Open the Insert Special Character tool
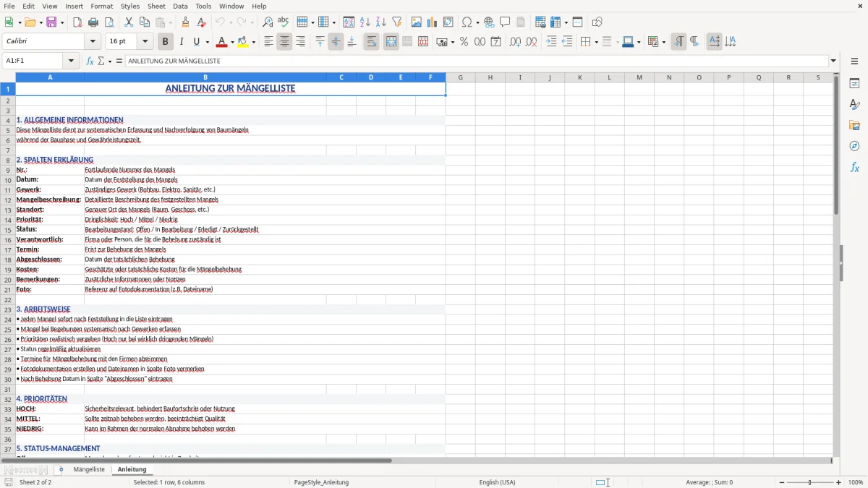This screenshot has width=868, height=488. pos(467,22)
